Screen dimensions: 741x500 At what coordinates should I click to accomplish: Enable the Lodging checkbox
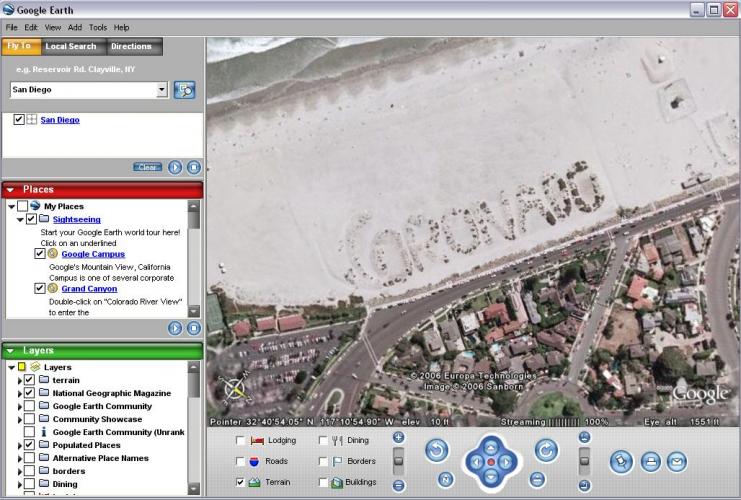[241, 440]
